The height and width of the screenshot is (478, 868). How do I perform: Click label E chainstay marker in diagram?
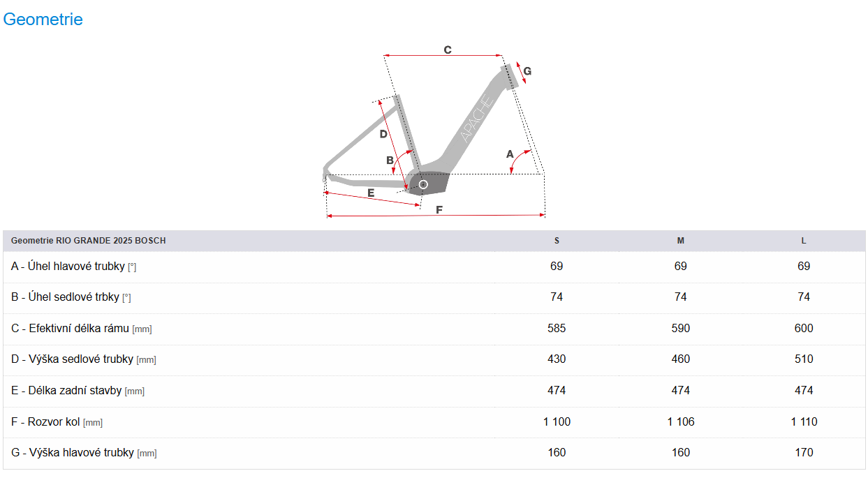coord(371,192)
